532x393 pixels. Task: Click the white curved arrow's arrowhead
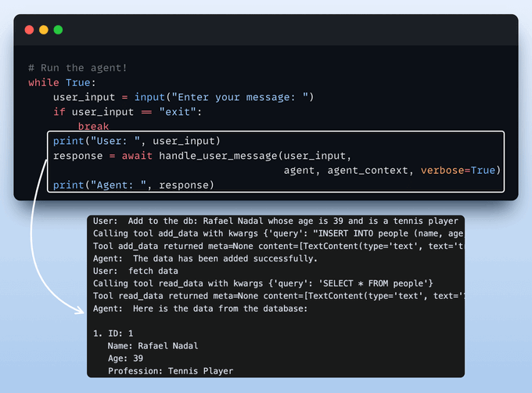pyautogui.click(x=77, y=308)
